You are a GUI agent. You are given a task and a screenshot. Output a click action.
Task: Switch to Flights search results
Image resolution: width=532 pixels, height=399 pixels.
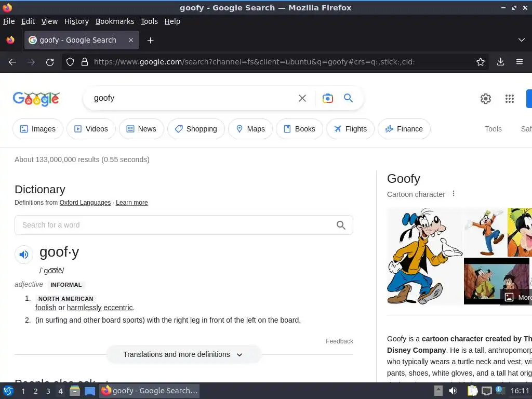point(350,129)
